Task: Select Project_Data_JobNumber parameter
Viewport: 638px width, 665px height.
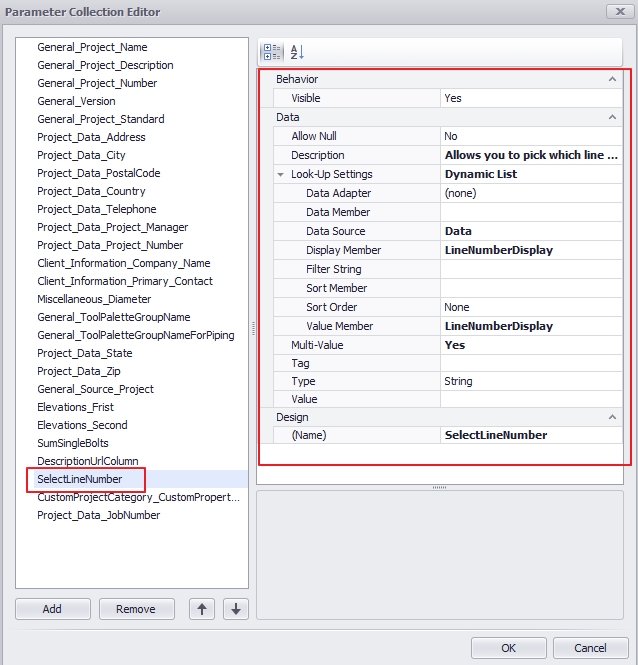Action: tap(99, 515)
